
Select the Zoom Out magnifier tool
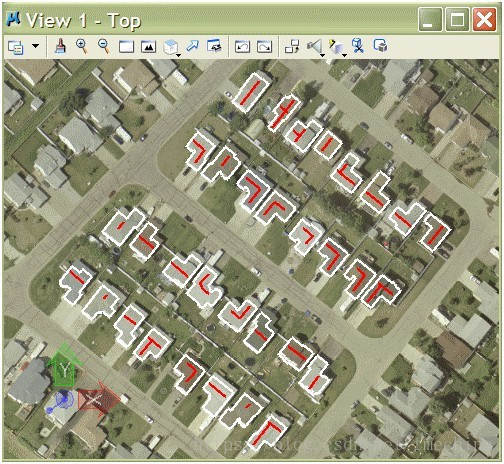pyautogui.click(x=104, y=46)
